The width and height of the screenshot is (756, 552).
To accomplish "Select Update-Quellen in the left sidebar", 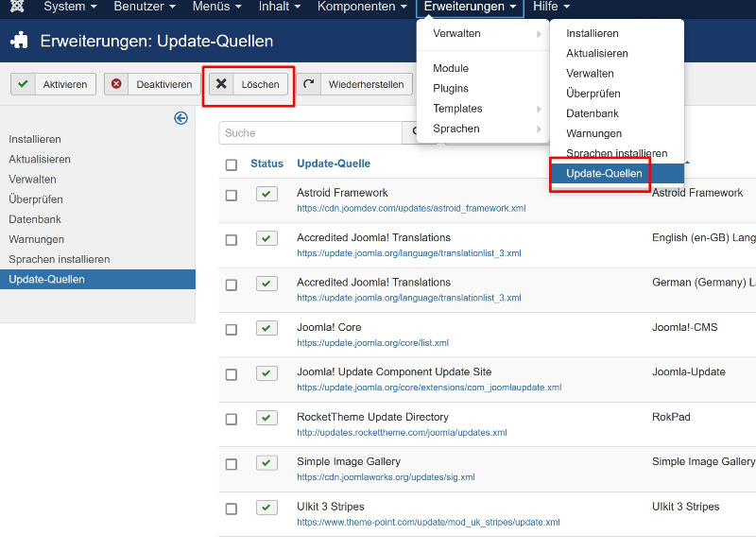I will (x=97, y=280).
